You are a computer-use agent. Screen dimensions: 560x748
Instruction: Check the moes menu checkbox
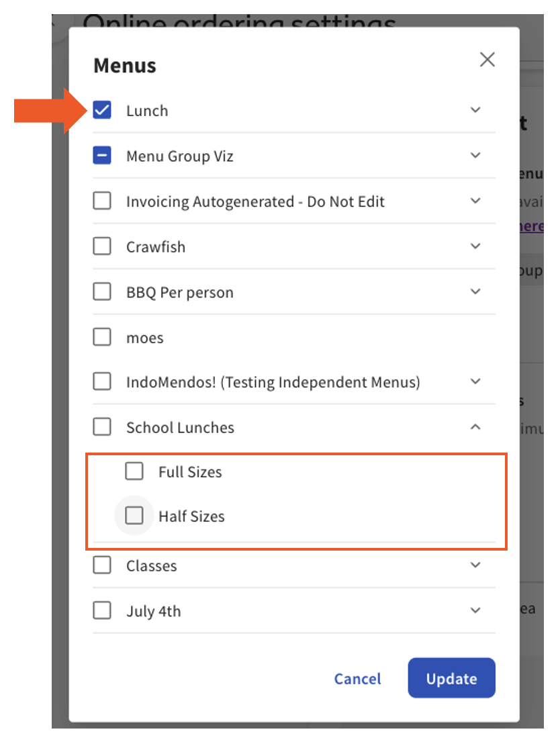[102, 337]
